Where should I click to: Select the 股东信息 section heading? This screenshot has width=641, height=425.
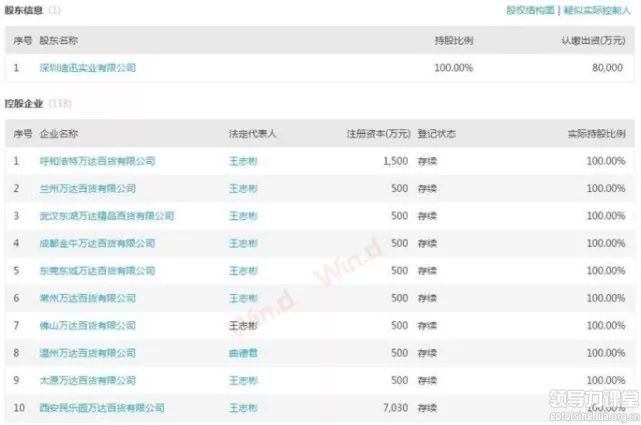pyautogui.click(x=24, y=10)
